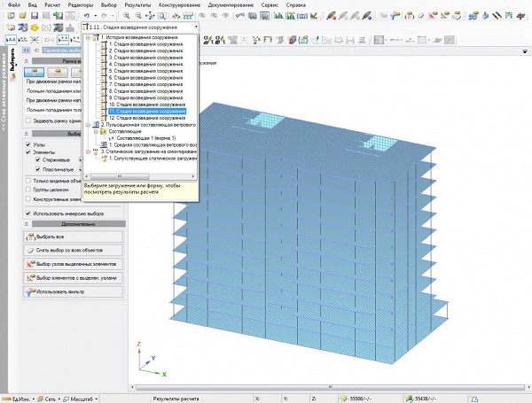Collapse the Дополнительно section chevron
The height and width of the screenshot is (403, 532).
pos(26,224)
